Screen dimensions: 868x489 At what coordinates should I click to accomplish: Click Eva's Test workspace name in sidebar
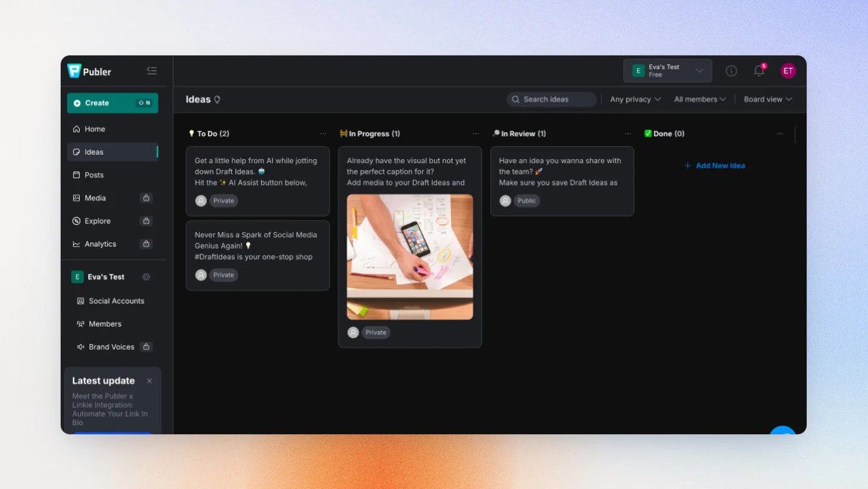pos(106,277)
